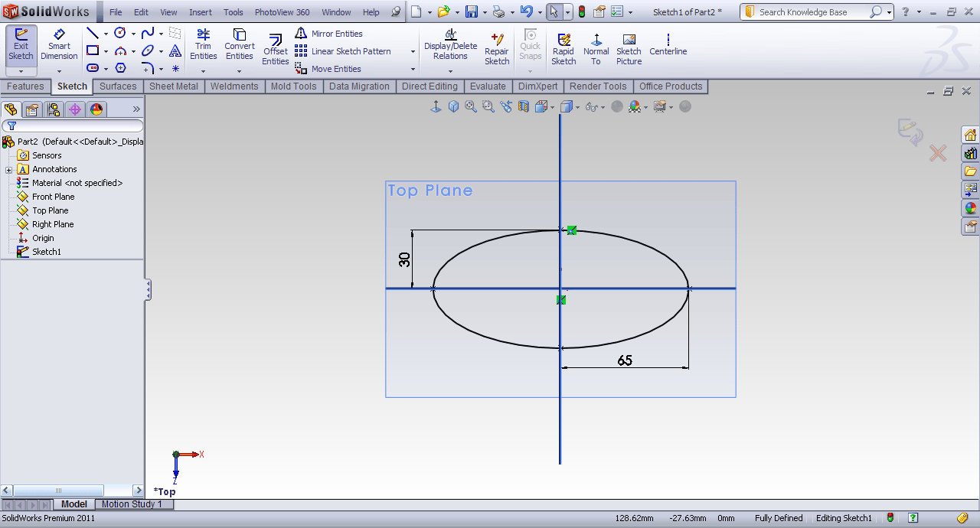The height and width of the screenshot is (528, 980).
Task: Expand the Annotations tree node
Action: point(8,169)
